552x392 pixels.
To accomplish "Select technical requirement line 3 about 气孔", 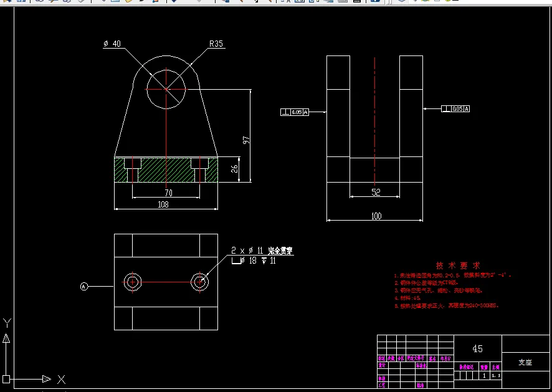I will [438, 290].
